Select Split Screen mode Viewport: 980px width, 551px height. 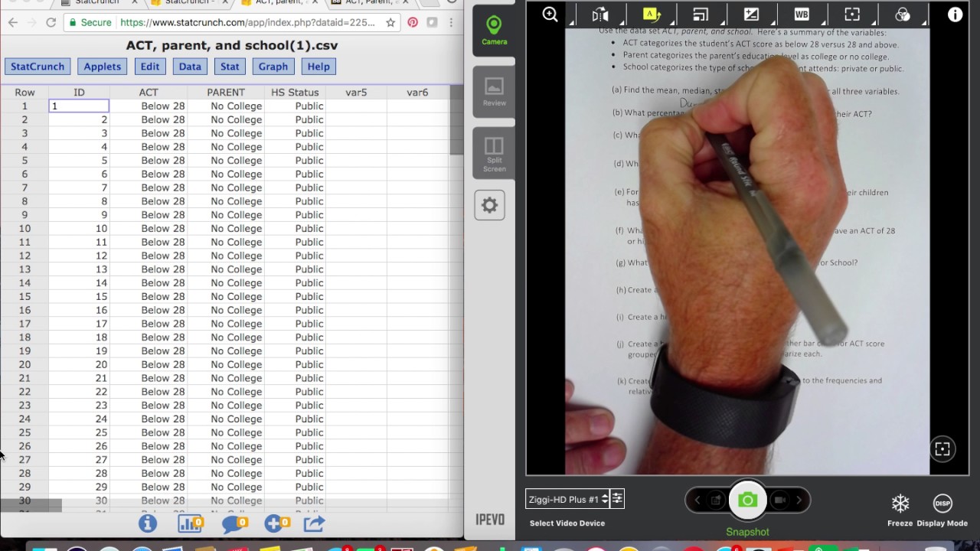[494, 153]
